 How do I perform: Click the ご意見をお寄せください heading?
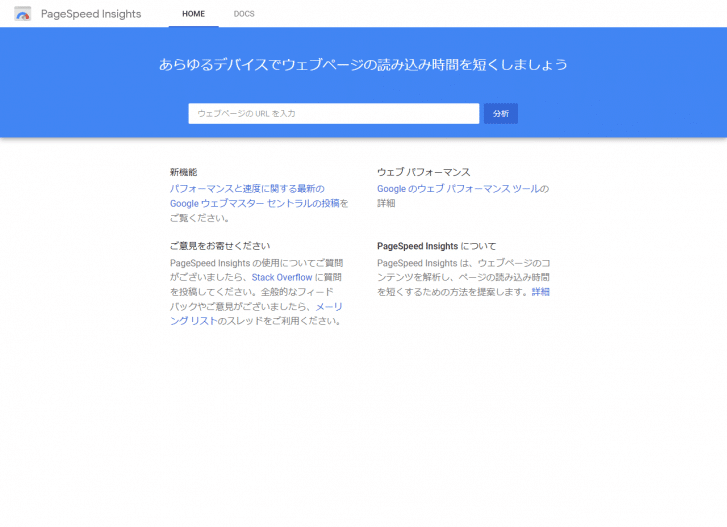tap(220, 246)
